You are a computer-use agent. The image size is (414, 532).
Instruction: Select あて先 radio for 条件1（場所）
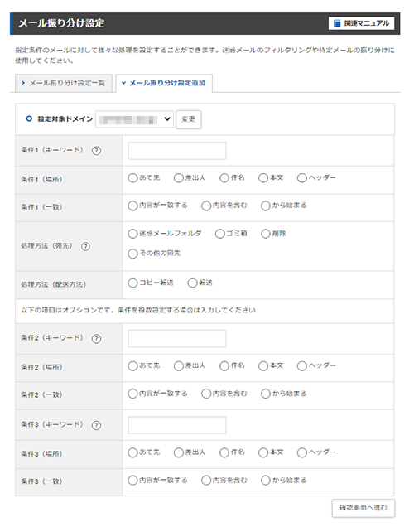132,178
